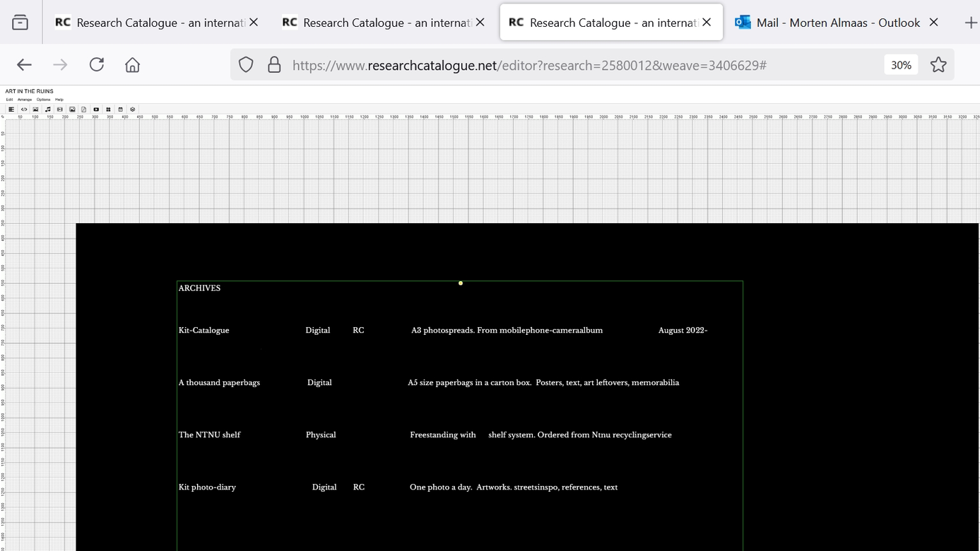Select the PDF document tool
This screenshot has width=980, height=551.
(84, 109)
